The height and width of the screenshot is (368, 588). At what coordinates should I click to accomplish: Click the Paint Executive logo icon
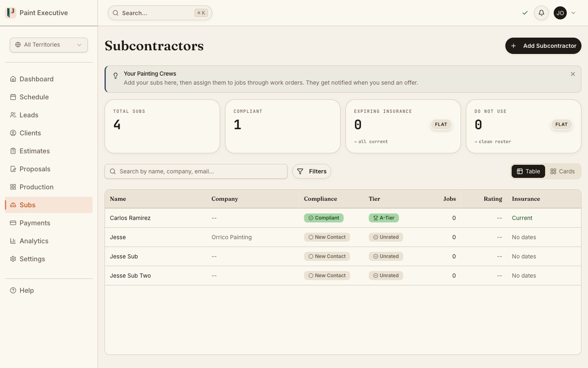[11, 13]
